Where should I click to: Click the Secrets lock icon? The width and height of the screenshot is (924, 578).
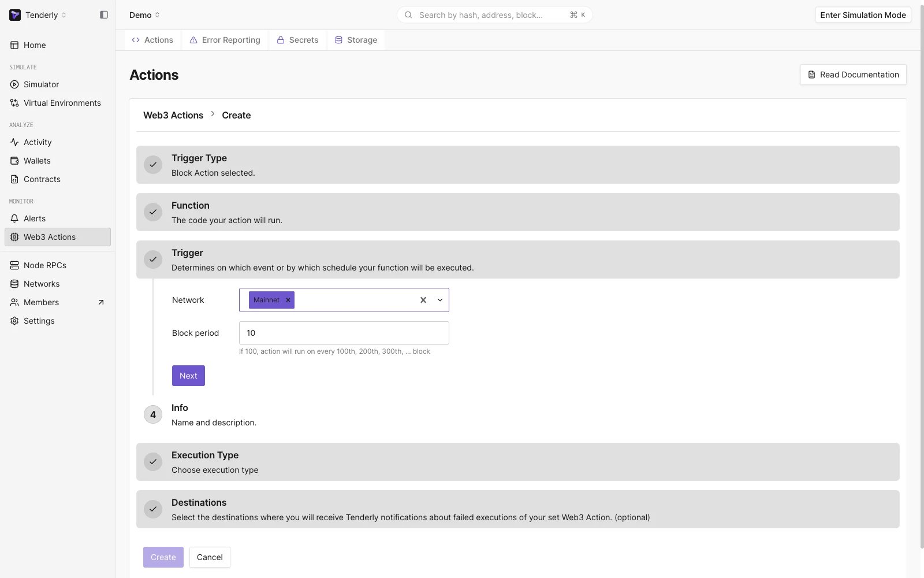point(281,40)
